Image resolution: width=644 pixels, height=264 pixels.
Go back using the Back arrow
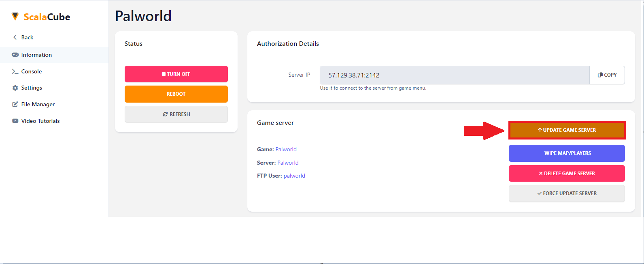[23, 37]
